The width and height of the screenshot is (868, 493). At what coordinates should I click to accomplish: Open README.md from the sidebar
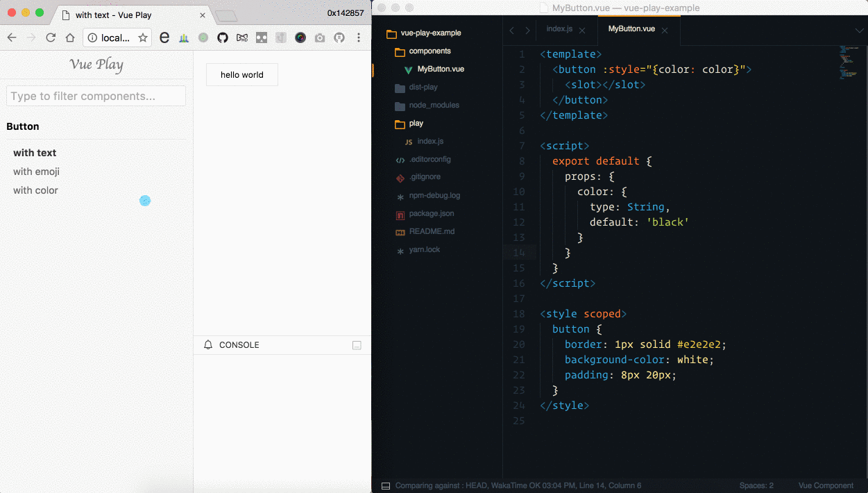pos(399,231)
